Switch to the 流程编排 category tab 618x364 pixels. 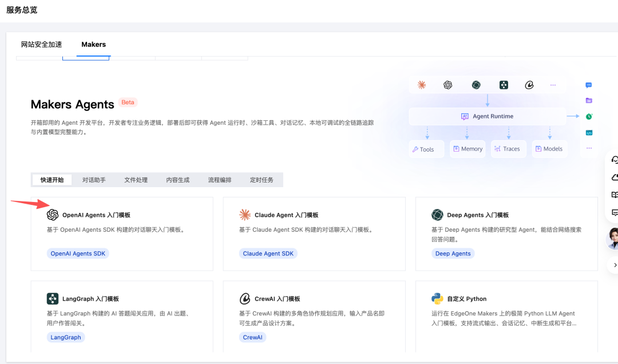click(220, 180)
